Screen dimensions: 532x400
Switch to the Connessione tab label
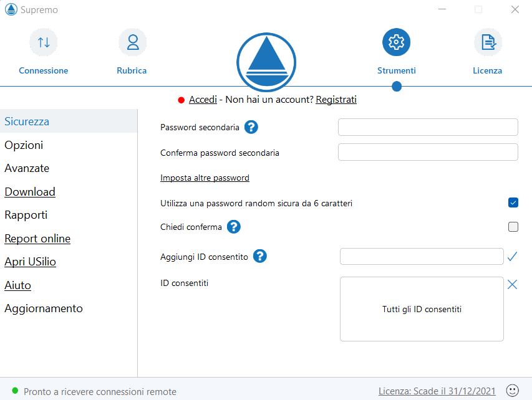44,70
